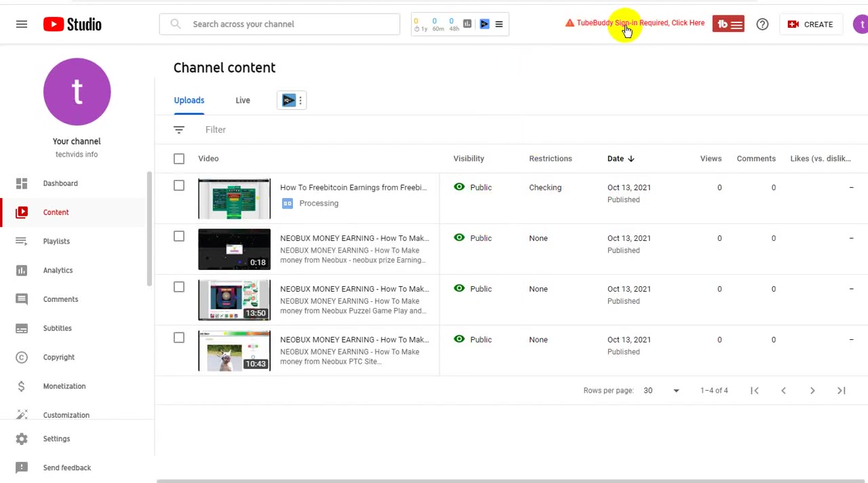
Task: Click the CREATE button
Action: (810, 24)
